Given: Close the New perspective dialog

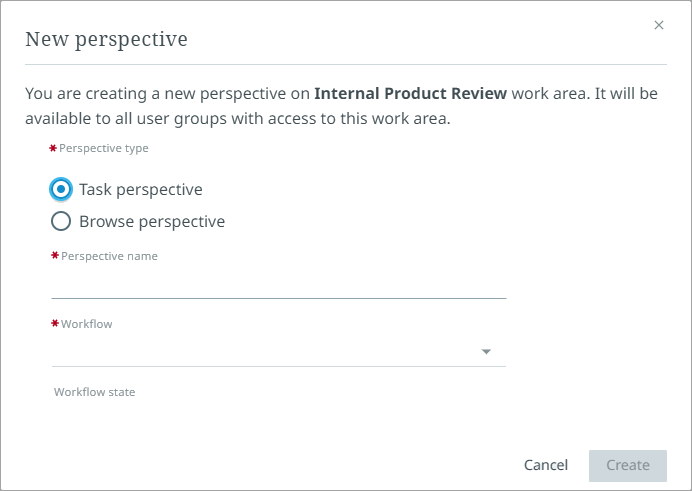Looking at the screenshot, I should (658, 25).
